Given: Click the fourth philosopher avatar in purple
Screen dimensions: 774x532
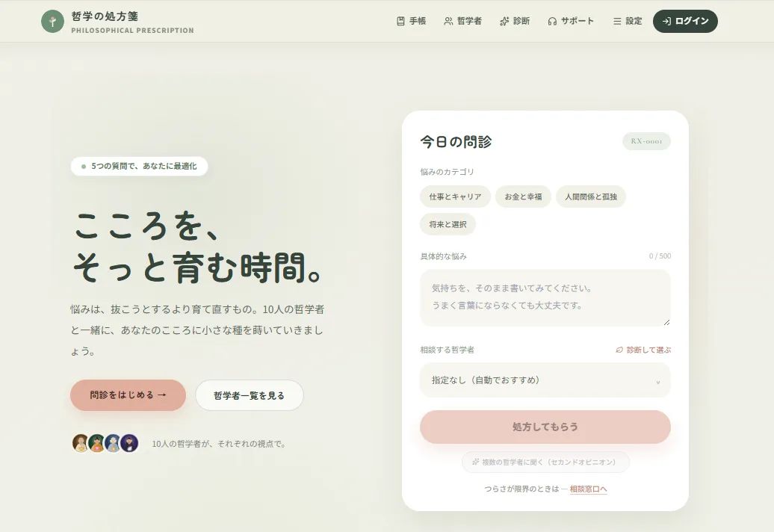Looking at the screenshot, I should point(129,443).
